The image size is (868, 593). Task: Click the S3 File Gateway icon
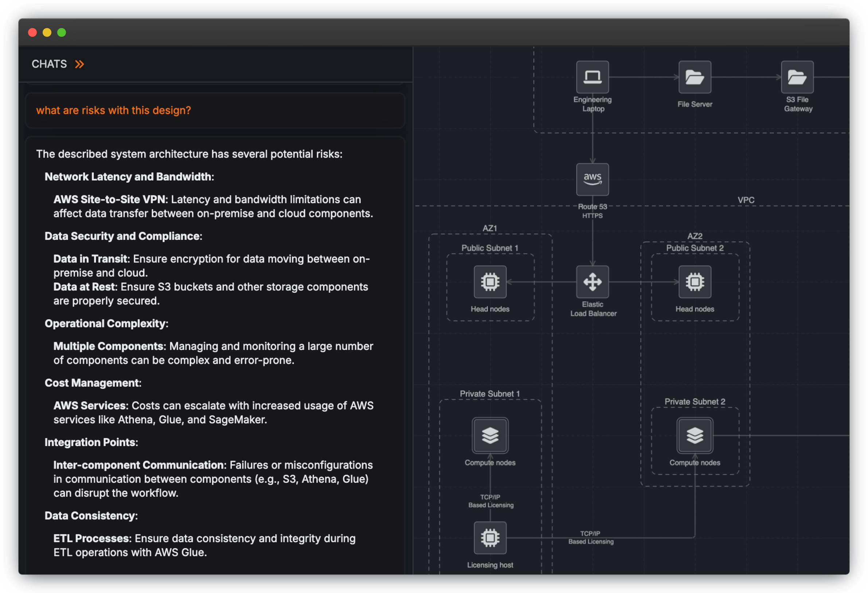coord(797,77)
